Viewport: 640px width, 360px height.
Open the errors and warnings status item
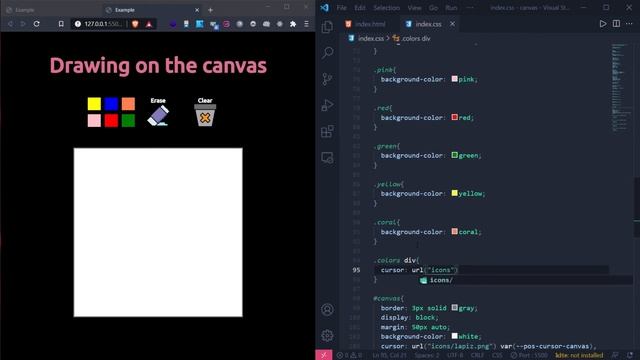(x=349, y=355)
